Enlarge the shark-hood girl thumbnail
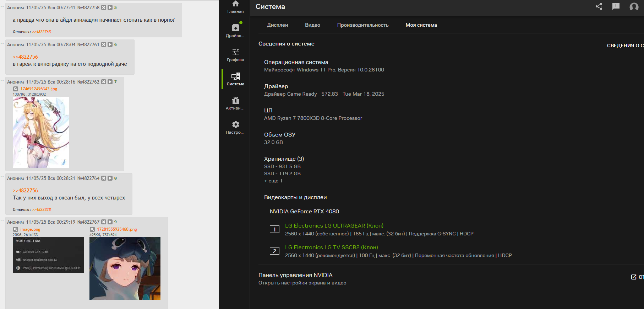 click(x=125, y=268)
